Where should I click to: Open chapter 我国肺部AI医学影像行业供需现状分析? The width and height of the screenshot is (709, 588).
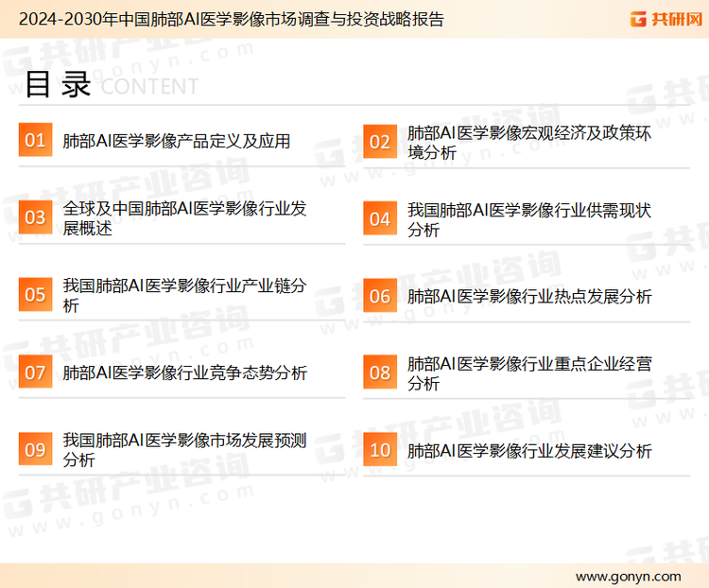point(529,220)
